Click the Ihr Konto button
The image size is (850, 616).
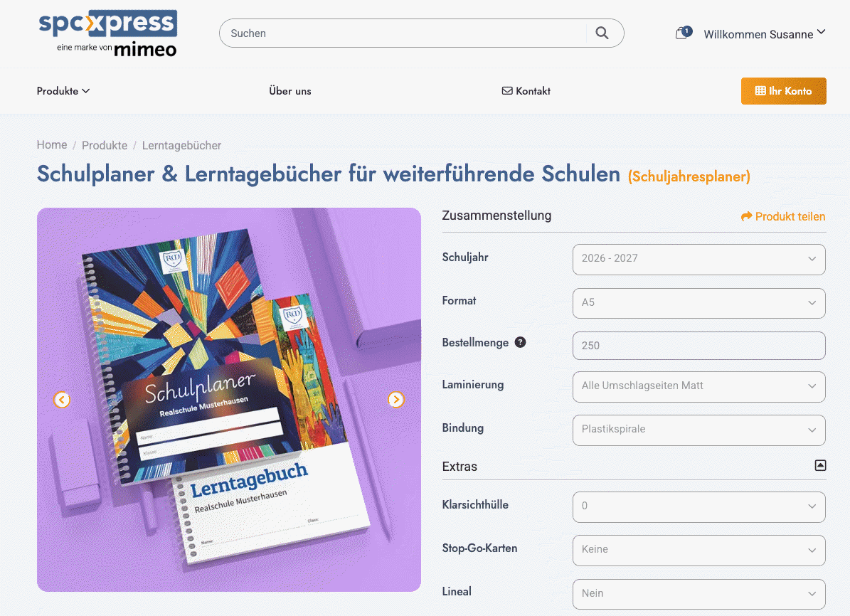(783, 91)
